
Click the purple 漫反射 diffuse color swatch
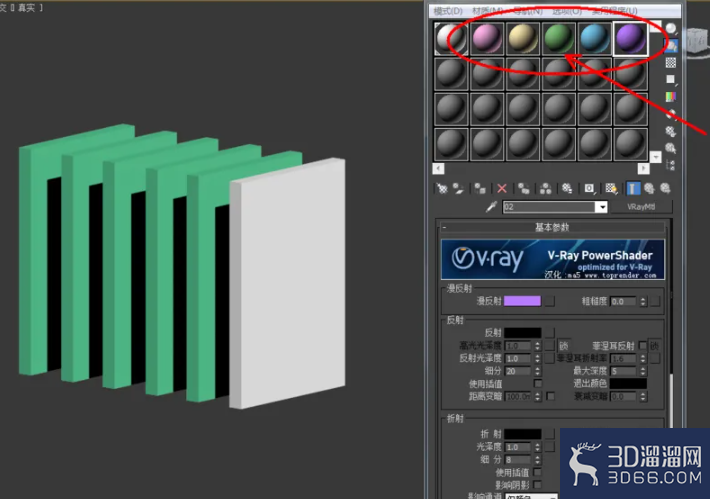click(x=522, y=301)
